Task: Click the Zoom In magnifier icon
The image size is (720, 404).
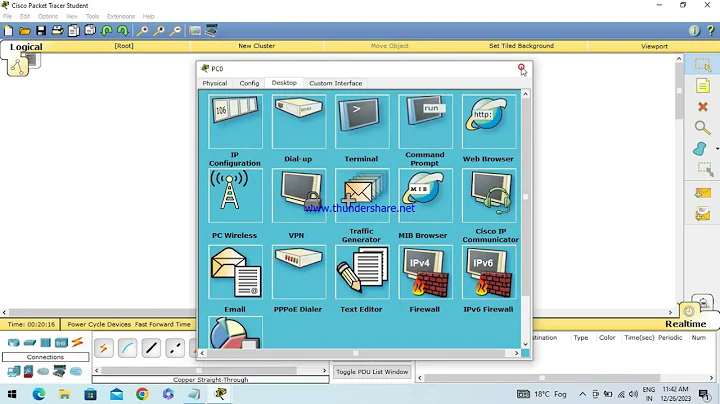Action: [x=142, y=31]
